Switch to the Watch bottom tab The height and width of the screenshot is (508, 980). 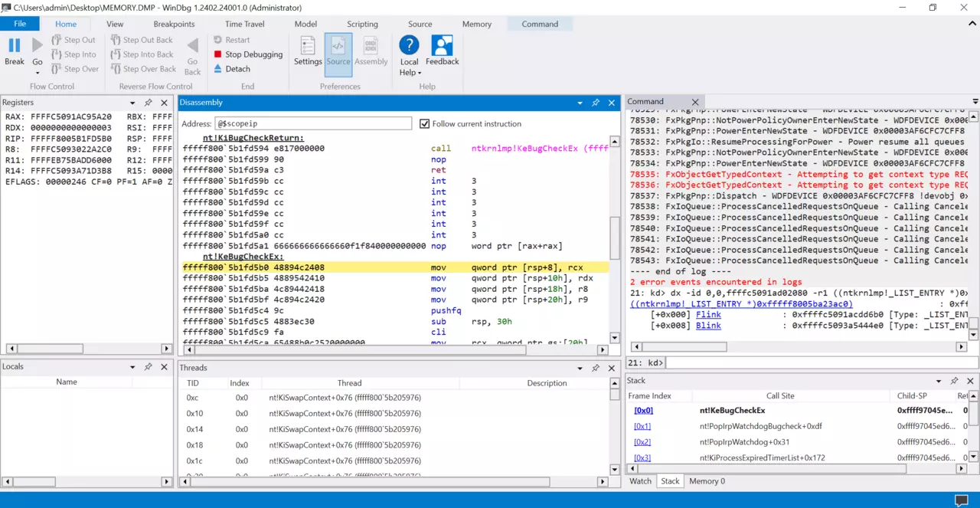click(640, 481)
